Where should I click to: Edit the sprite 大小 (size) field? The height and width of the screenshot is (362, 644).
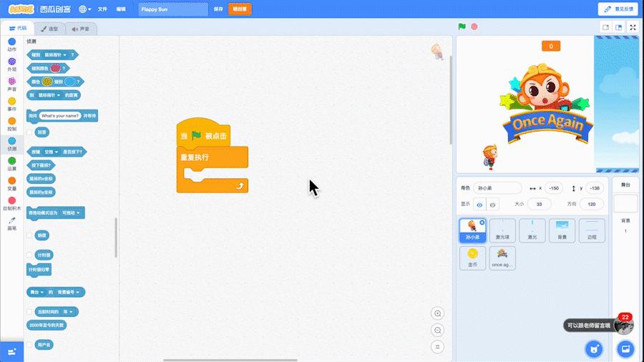click(x=539, y=204)
